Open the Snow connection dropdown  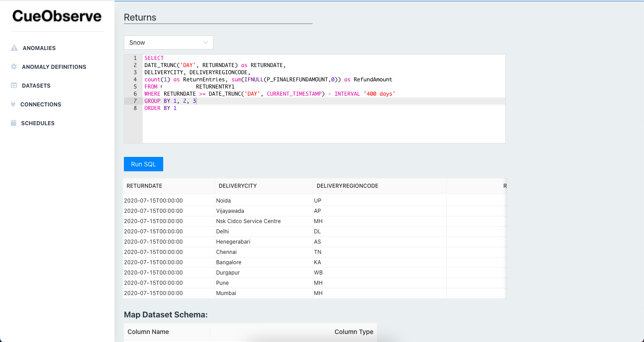tap(169, 42)
